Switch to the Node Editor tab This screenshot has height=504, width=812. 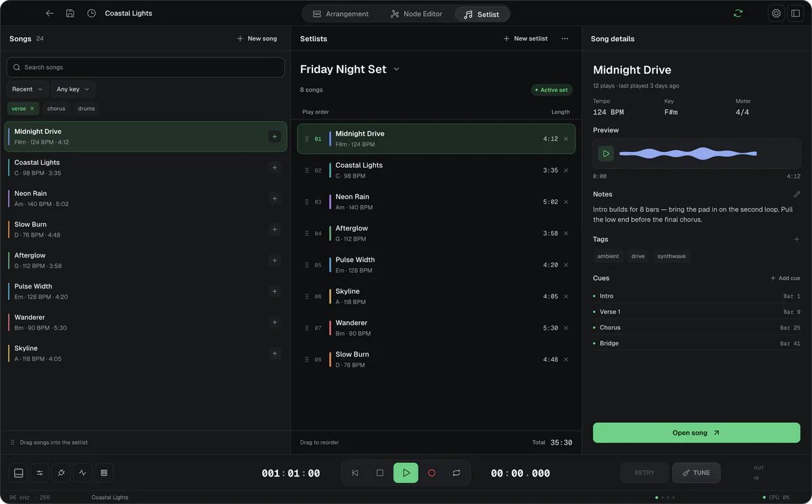416,14
